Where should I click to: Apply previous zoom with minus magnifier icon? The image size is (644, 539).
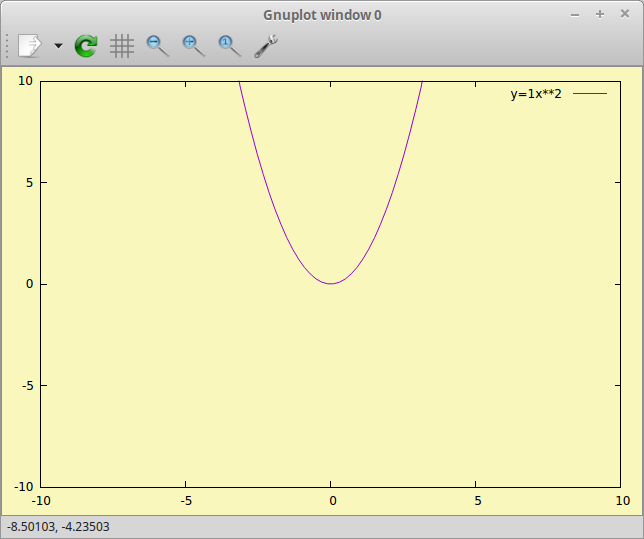158,45
